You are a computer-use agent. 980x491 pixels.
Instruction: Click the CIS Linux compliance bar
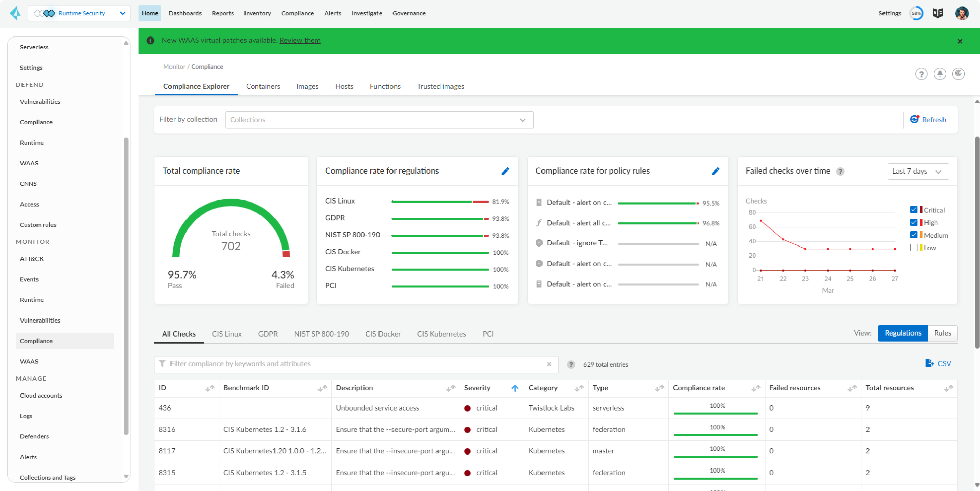[440, 202]
